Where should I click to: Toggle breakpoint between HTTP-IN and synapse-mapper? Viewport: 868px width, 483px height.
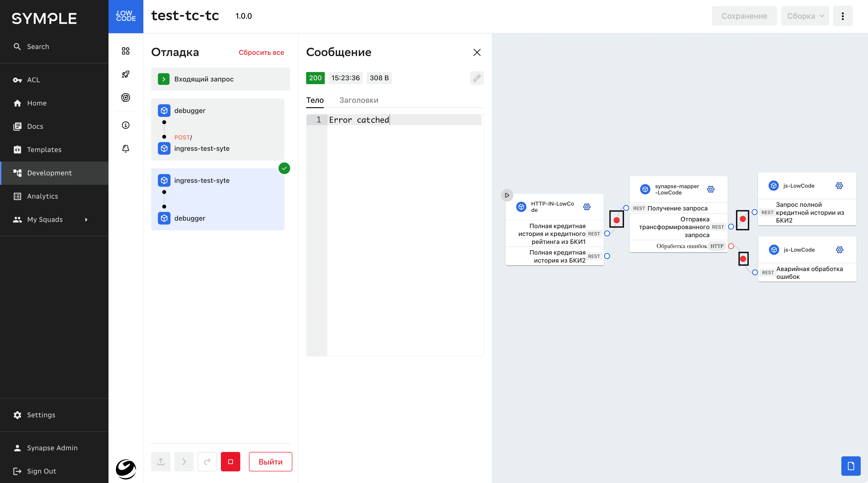[616, 220]
